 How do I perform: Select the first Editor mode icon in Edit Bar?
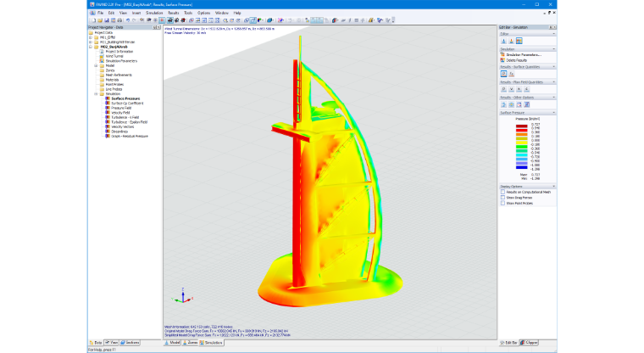(503, 41)
